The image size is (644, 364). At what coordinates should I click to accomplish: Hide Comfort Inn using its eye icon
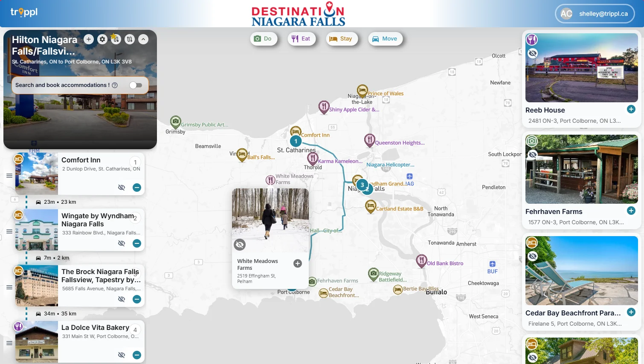[122, 187]
